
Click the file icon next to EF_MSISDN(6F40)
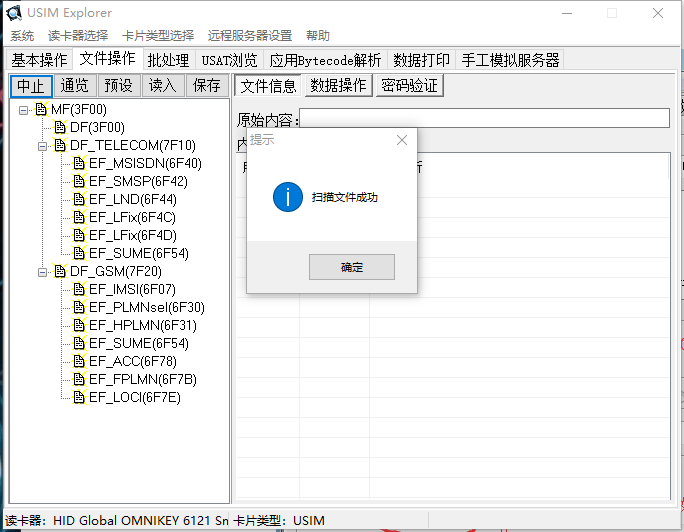pyautogui.click(x=79, y=163)
